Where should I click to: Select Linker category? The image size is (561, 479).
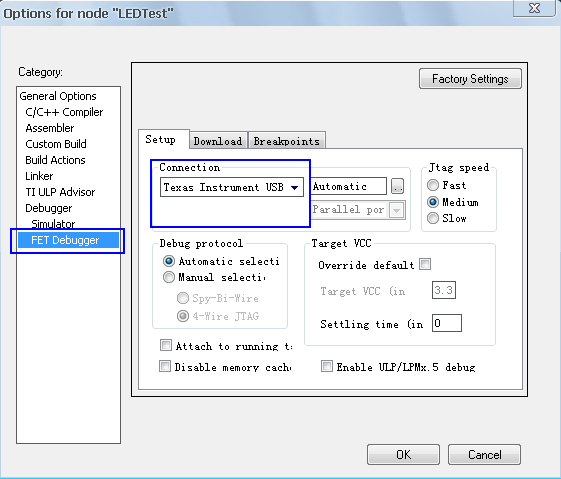(39, 176)
